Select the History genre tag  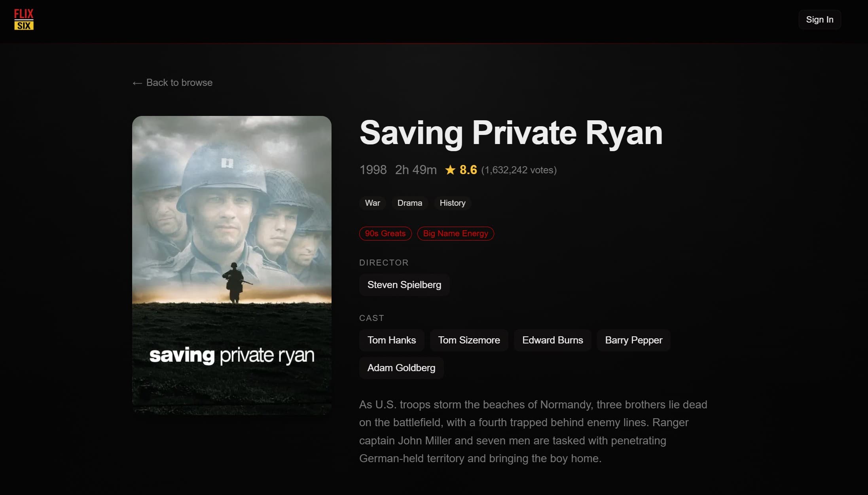click(x=452, y=203)
